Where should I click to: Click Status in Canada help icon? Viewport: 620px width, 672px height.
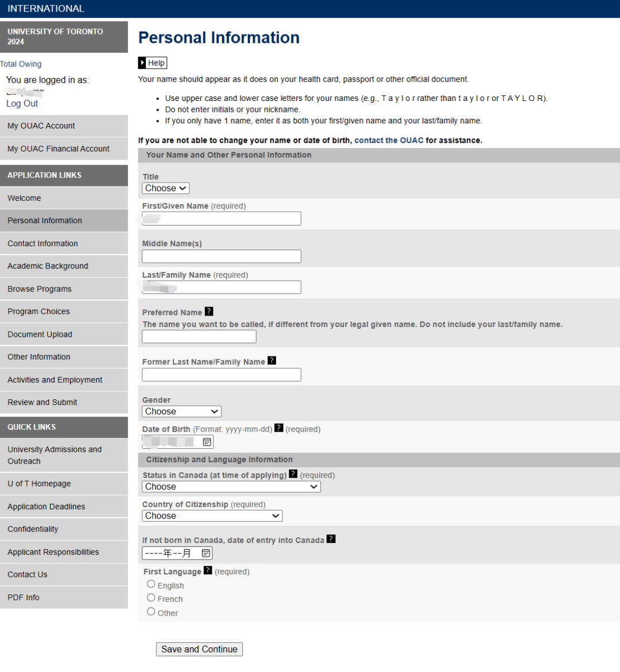(293, 473)
